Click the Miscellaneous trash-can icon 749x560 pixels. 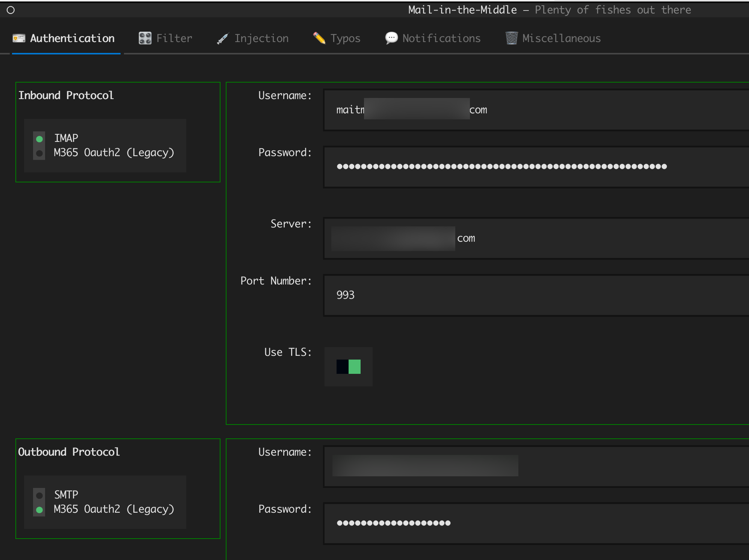(x=511, y=38)
